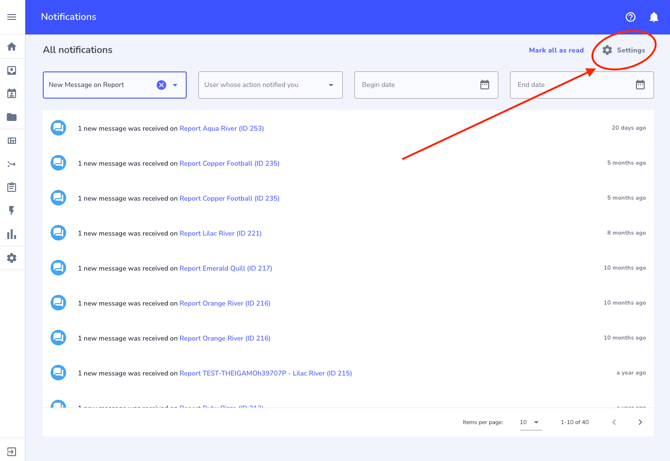Expand the notification type filter dropdown
The width and height of the screenshot is (670, 461).
(175, 85)
